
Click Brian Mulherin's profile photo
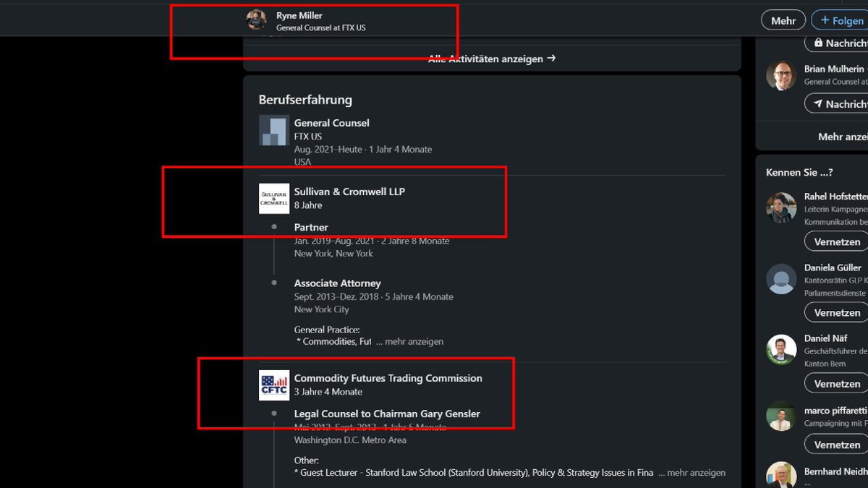pyautogui.click(x=781, y=75)
